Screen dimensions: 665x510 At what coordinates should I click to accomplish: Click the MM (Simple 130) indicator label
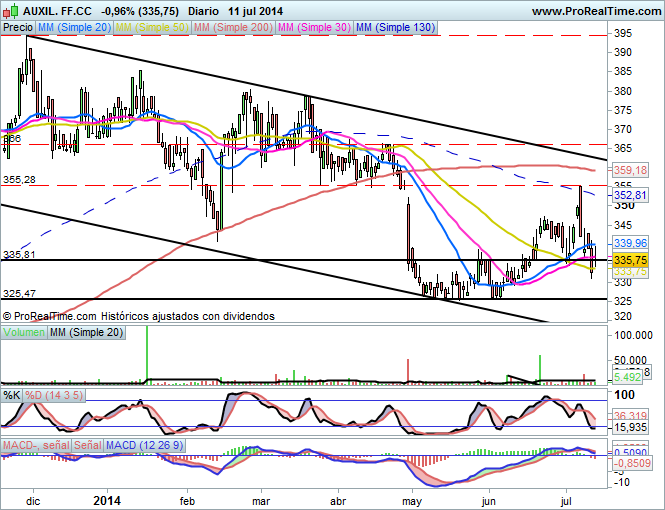(395, 28)
